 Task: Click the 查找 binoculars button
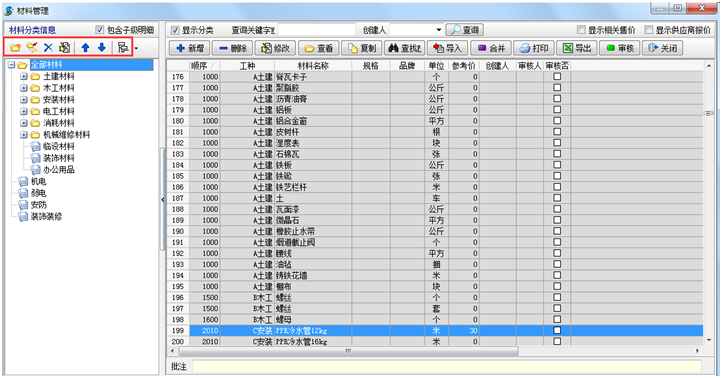(404, 48)
